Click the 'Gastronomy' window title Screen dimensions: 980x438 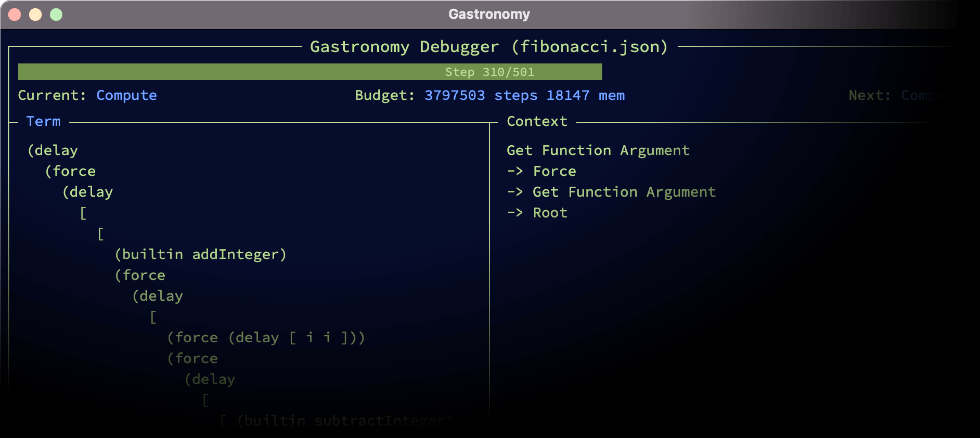pos(489,14)
